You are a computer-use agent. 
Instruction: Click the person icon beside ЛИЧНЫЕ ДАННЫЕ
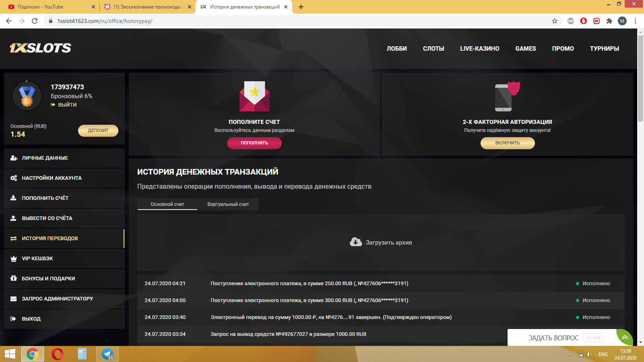coord(14,158)
